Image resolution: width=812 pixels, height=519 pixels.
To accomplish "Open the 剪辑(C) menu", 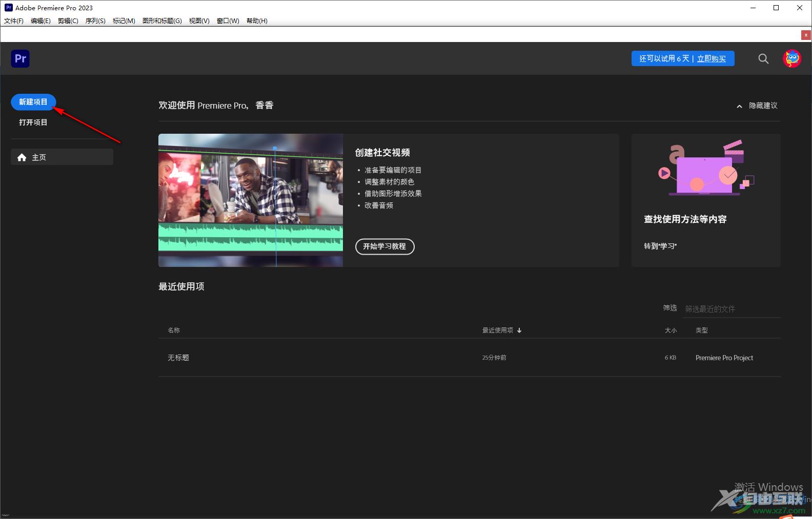I will (x=68, y=21).
